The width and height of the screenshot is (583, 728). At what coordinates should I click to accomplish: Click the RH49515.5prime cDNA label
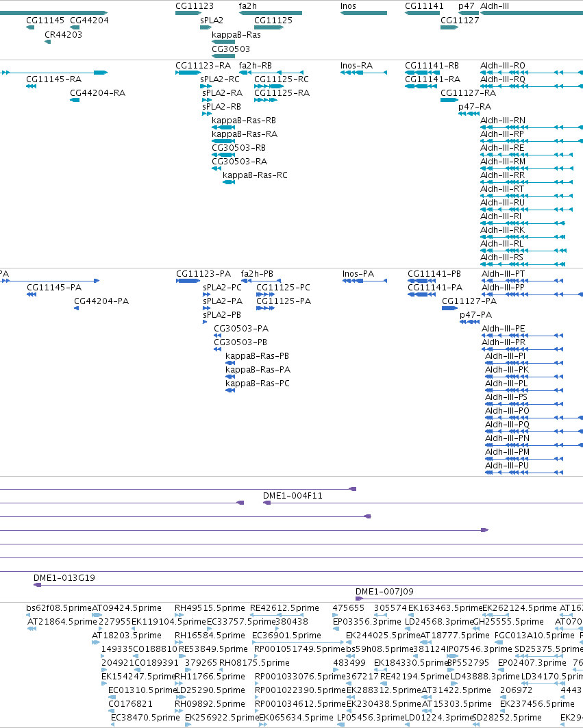point(210,608)
